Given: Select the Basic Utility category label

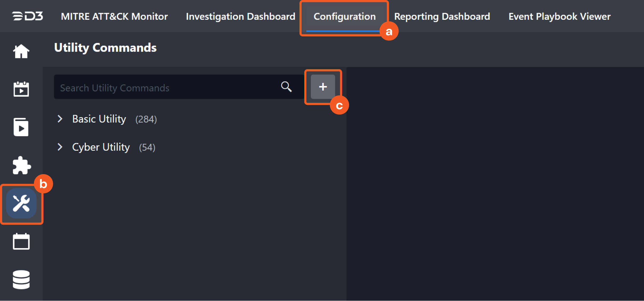Looking at the screenshot, I should 99,119.
